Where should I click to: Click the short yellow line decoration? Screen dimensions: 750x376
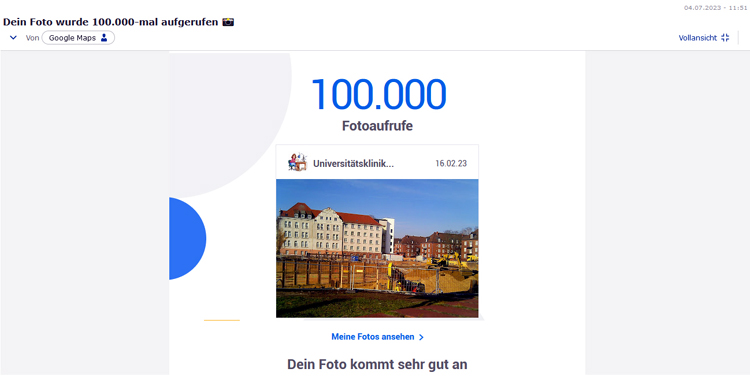221,320
